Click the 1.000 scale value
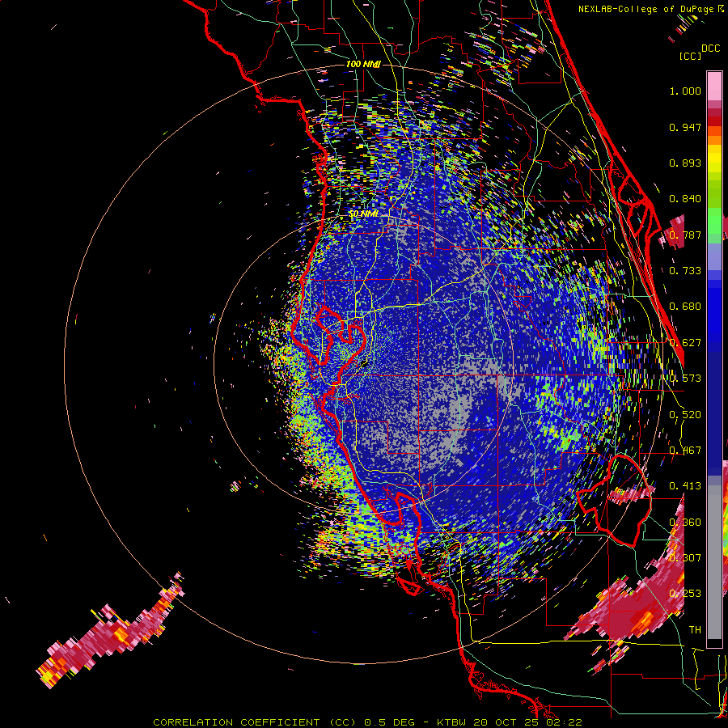This screenshot has width=728, height=728. click(x=685, y=91)
